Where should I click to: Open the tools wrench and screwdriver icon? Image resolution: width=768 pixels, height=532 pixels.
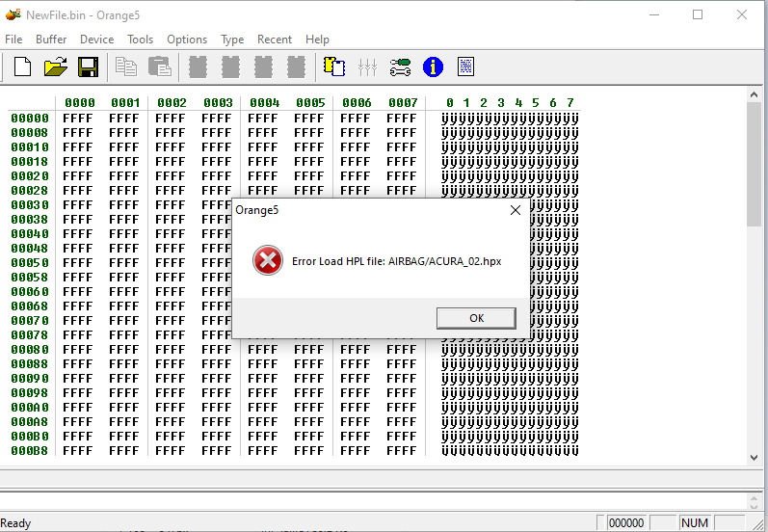coord(400,66)
